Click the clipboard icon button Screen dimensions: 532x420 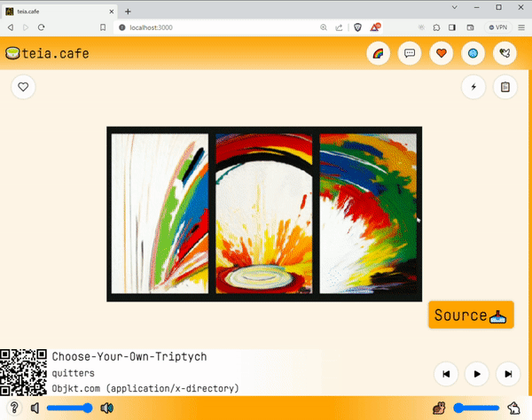[x=505, y=87]
